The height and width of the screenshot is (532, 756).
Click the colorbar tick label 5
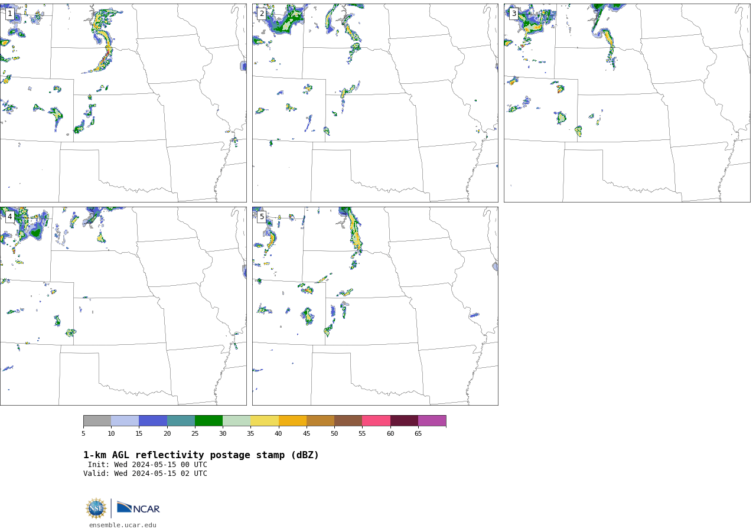point(83,434)
